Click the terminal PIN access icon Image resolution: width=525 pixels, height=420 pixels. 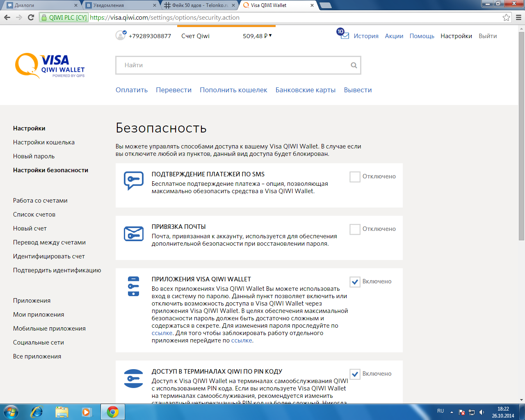tap(134, 379)
